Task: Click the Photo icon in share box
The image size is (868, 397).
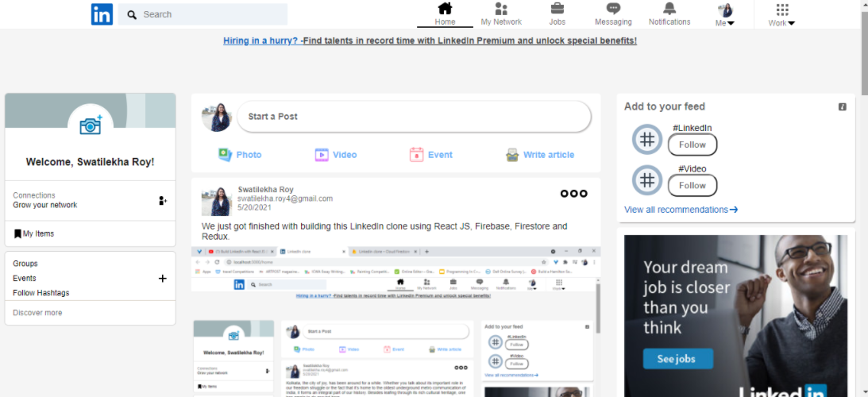Action: (x=224, y=155)
